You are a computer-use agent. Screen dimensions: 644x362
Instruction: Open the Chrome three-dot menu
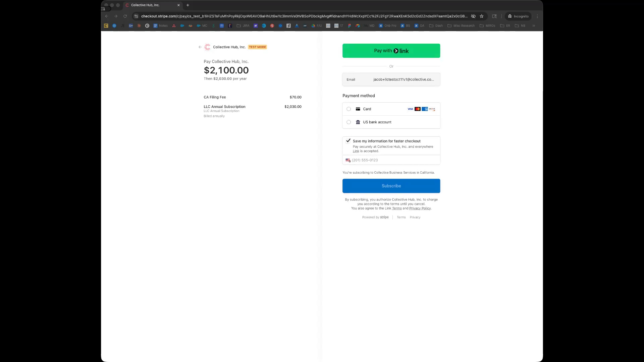[537, 16]
